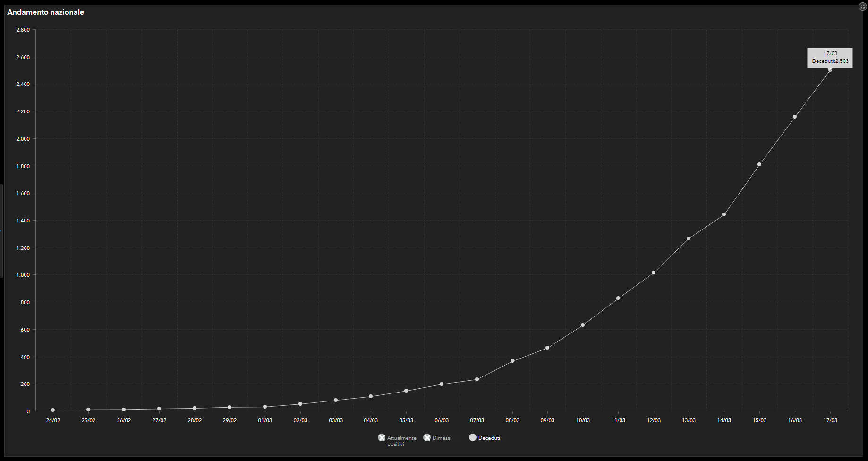This screenshot has width=868, height=461.
Task: Click the 1.200 y-axis value
Action: point(23,248)
